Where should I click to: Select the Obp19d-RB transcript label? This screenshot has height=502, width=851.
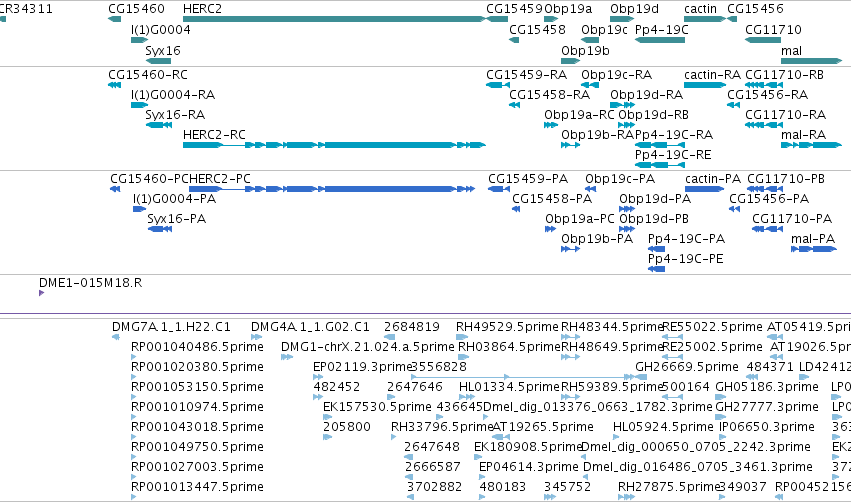[x=653, y=115]
